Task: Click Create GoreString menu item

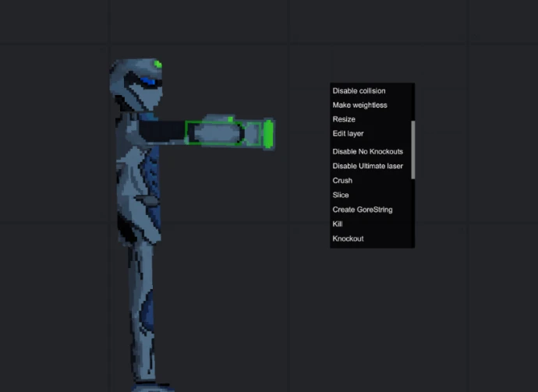Action: (363, 210)
